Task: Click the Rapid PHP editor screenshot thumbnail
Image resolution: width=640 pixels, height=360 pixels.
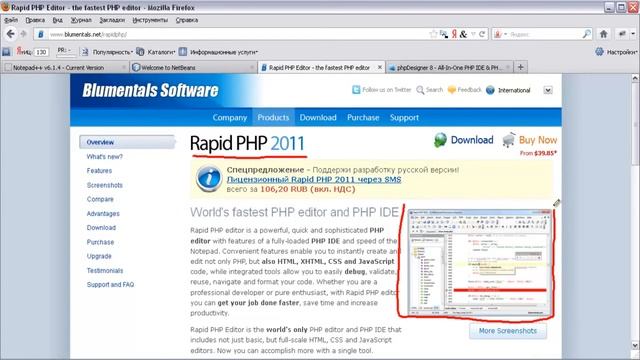Action: pyautogui.click(x=480, y=262)
